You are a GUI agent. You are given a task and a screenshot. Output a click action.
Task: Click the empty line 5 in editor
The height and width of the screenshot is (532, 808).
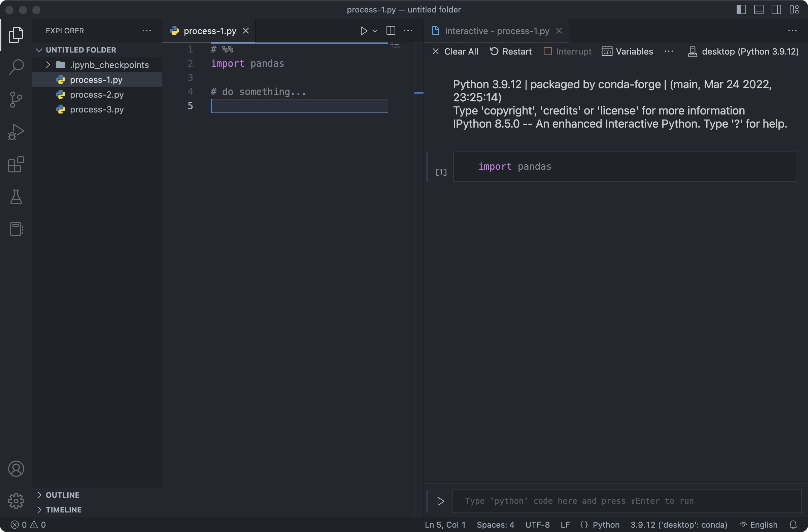[x=299, y=106]
